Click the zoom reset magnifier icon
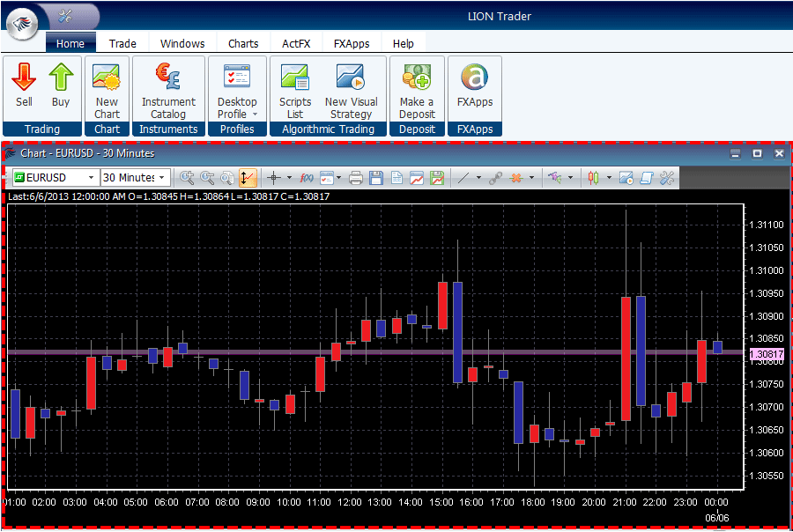The width and height of the screenshot is (793, 532). pos(227,178)
